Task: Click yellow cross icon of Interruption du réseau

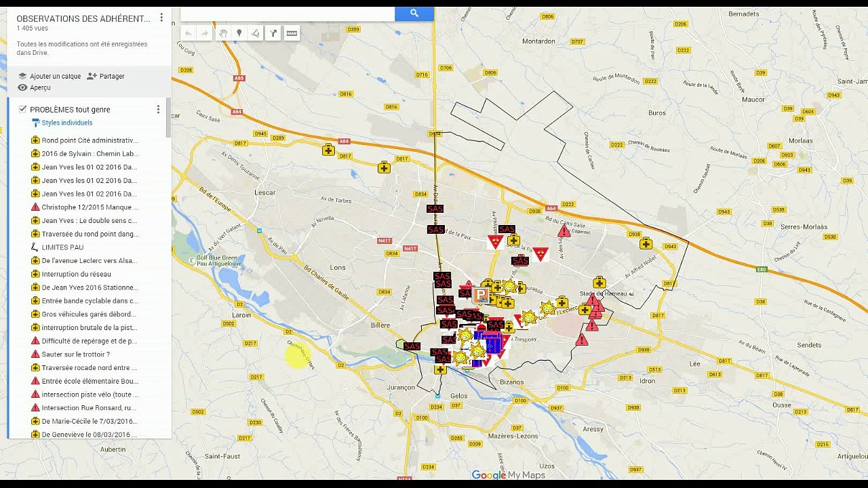Action: point(35,274)
